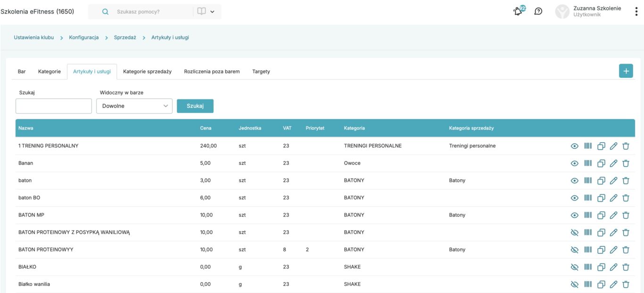Open barcode for Banan row
This screenshot has width=644, height=293.
(x=588, y=163)
